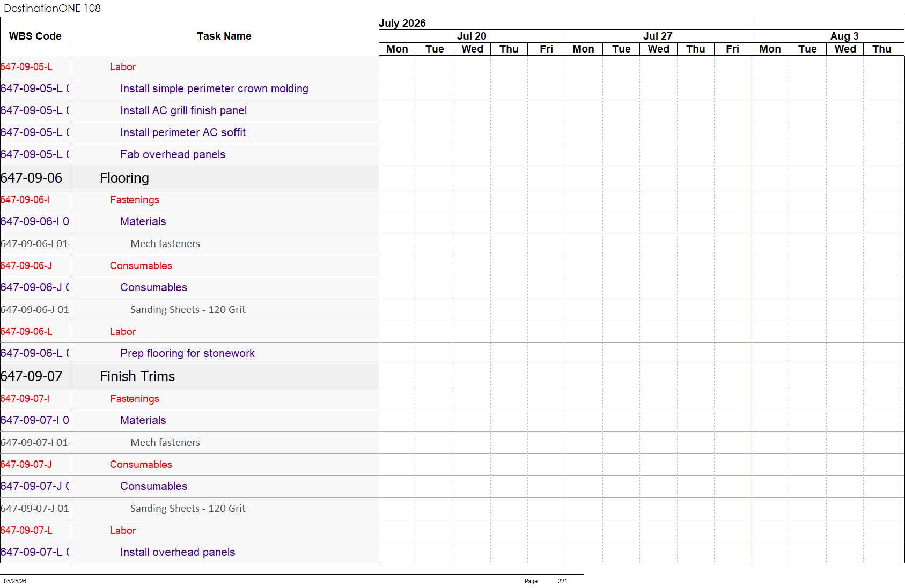Select WBS code 647-09-06
The image size is (905, 588).
click(x=32, y=178)
